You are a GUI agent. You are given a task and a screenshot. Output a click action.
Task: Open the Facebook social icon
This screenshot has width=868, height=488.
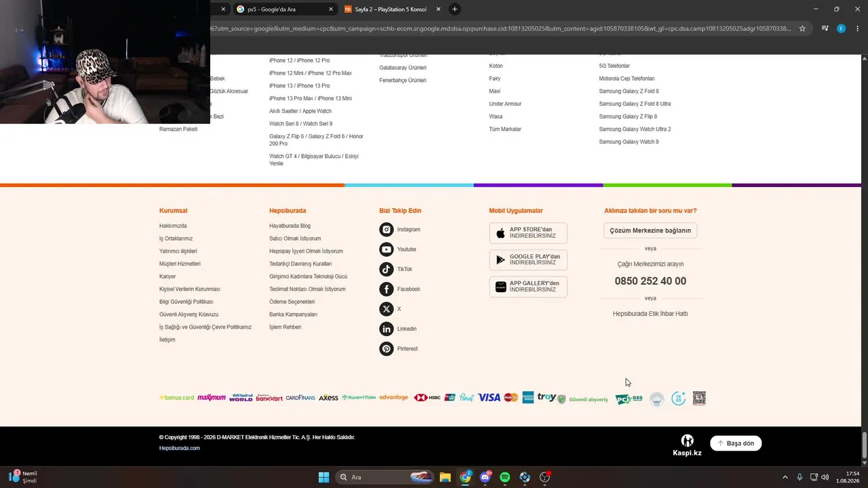pos(387,289)
